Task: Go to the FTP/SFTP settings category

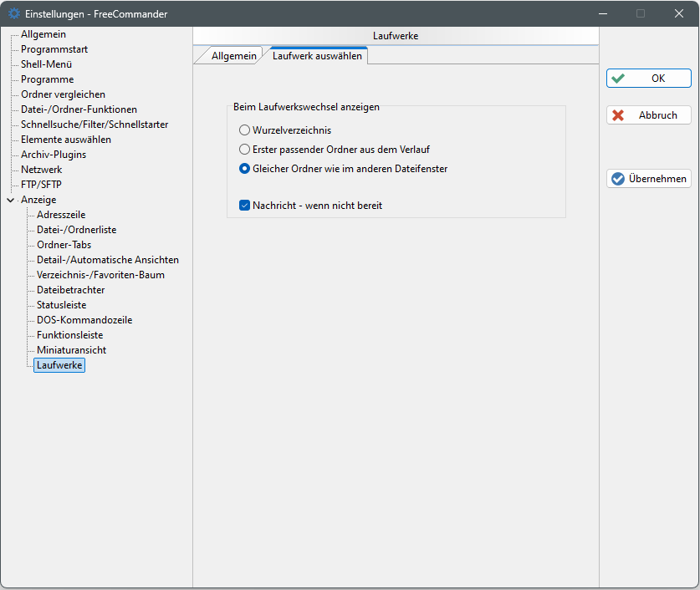Action: (41, 185)
